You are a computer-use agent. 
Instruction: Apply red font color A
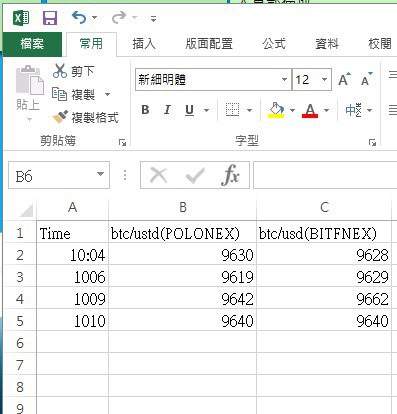pos(310,110)
